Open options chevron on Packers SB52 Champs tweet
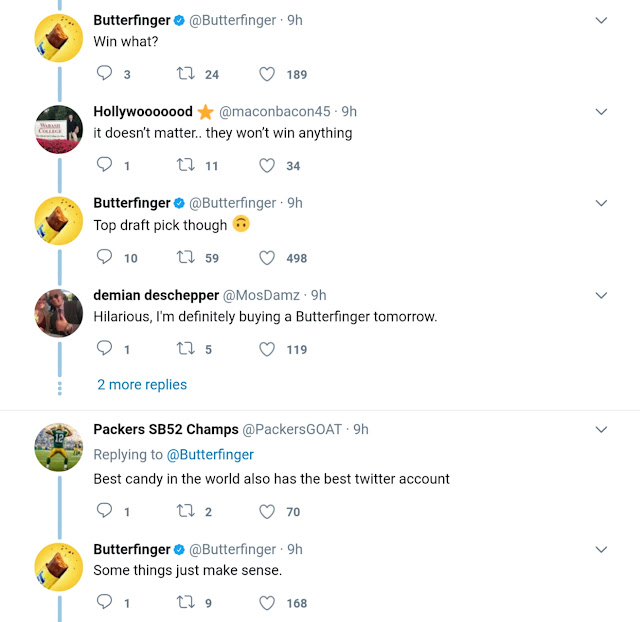The width and height of the screenshot is (640, 622). (x=601, y=430)
